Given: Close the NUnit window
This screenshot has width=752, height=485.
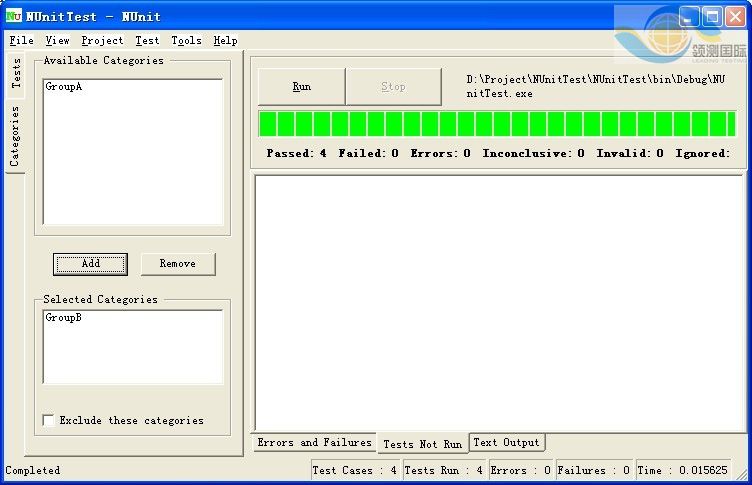Looking at the screenshot, I should pos(735,17).
